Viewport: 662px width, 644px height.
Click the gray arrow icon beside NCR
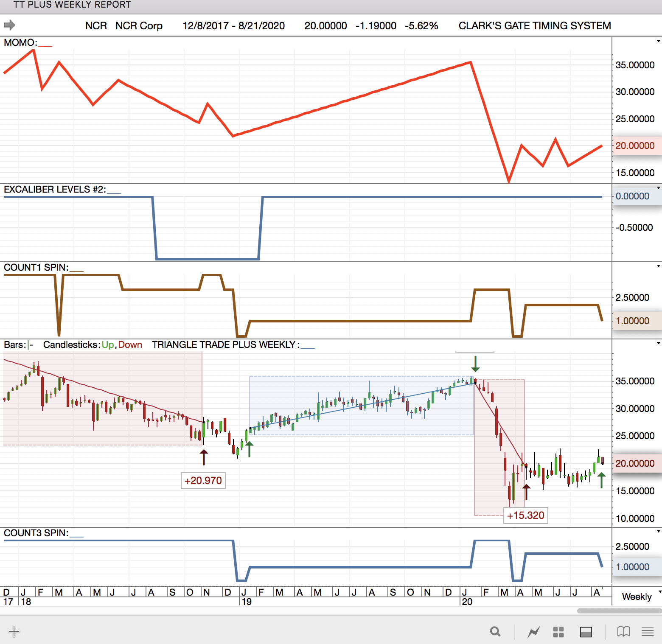pos(9,25)
